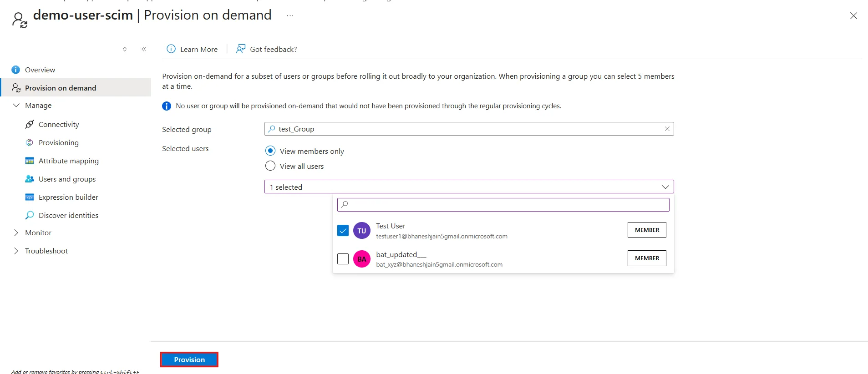Open the Provisioning page
This screenshot has width=868, height=374.
[59, 142]
